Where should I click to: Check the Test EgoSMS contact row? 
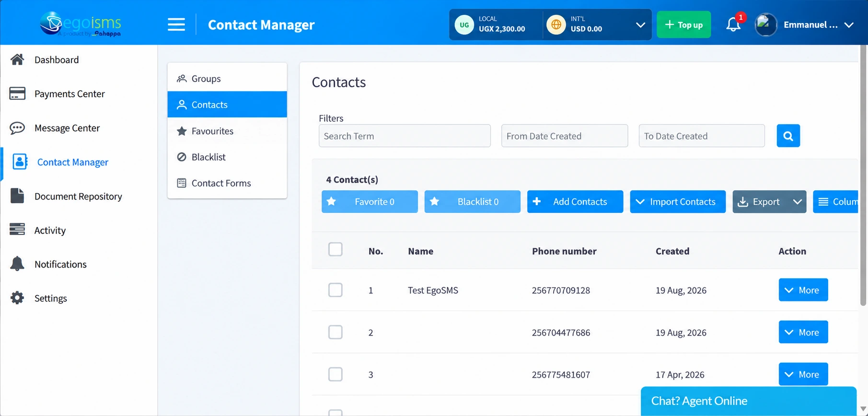336,290
